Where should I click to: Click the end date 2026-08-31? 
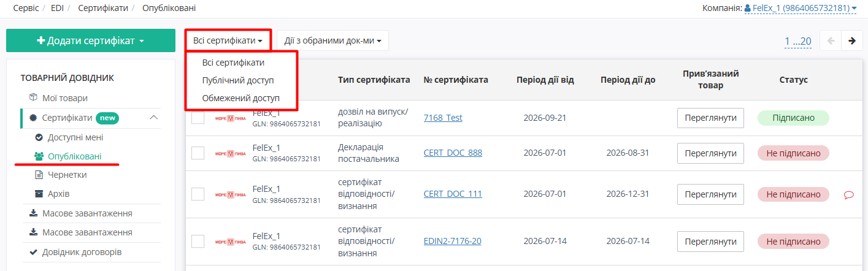pos(628,153)
